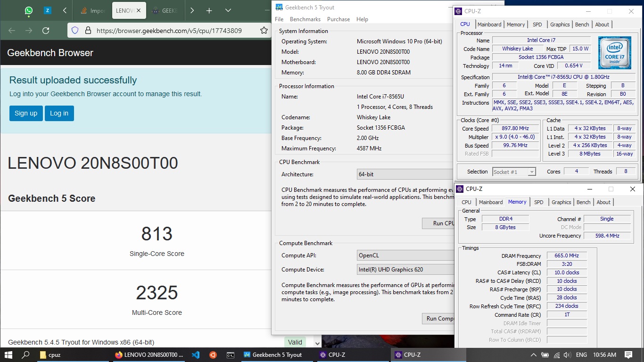
Task: Open Windows taskbar search
Action: click(26, 355)
